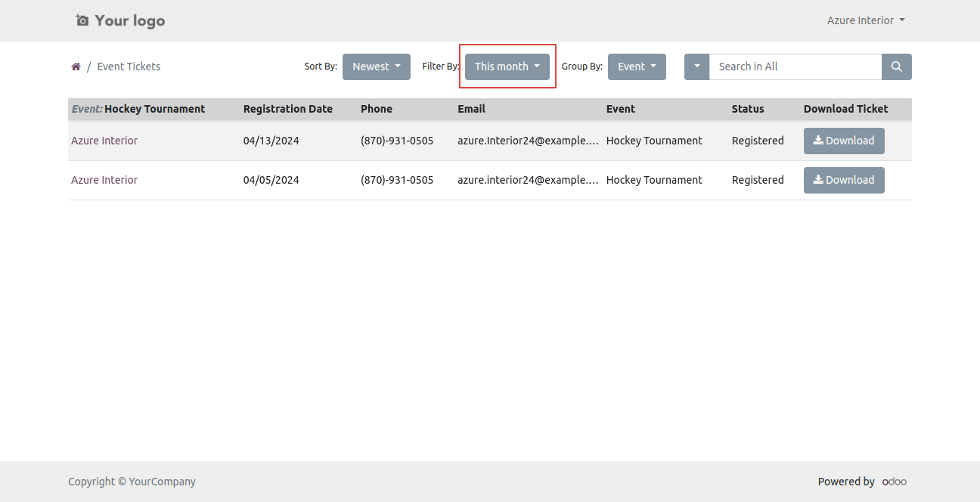Download ticket registered on 04/05/2024
The image size is (980, 502).
[844, 180]
